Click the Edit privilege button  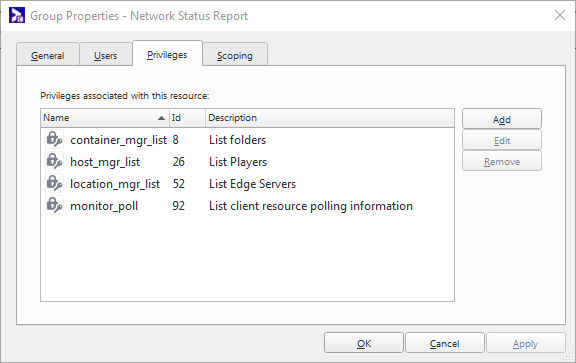point(502,140)
